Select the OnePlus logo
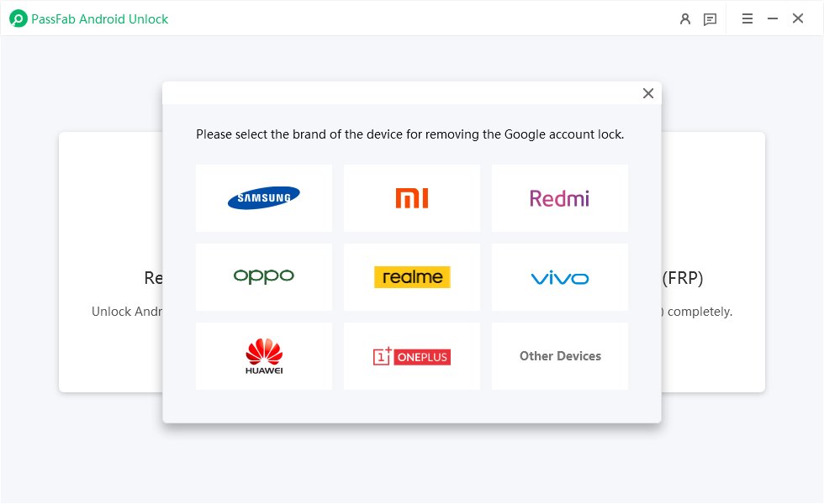 coord(411,355)
